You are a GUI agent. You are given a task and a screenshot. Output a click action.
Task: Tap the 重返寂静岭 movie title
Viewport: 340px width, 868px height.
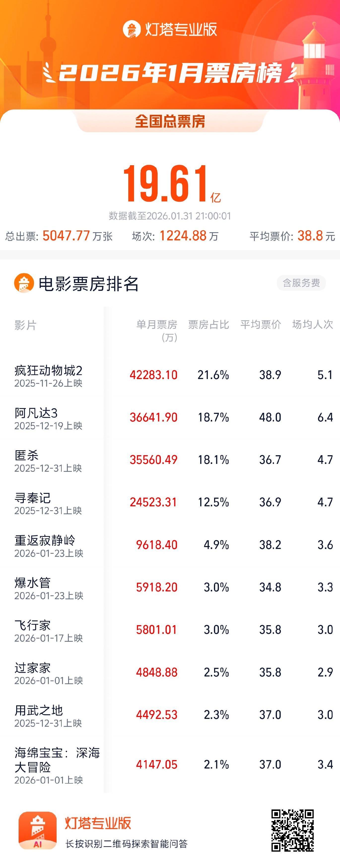(x=45, y=541)
